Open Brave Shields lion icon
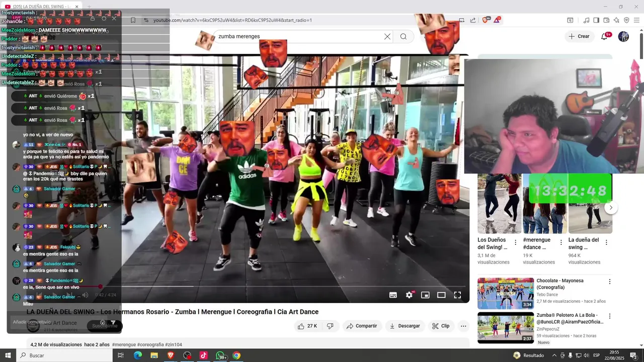The height and width of the screenshot is (362, 644). click(485, 20)
